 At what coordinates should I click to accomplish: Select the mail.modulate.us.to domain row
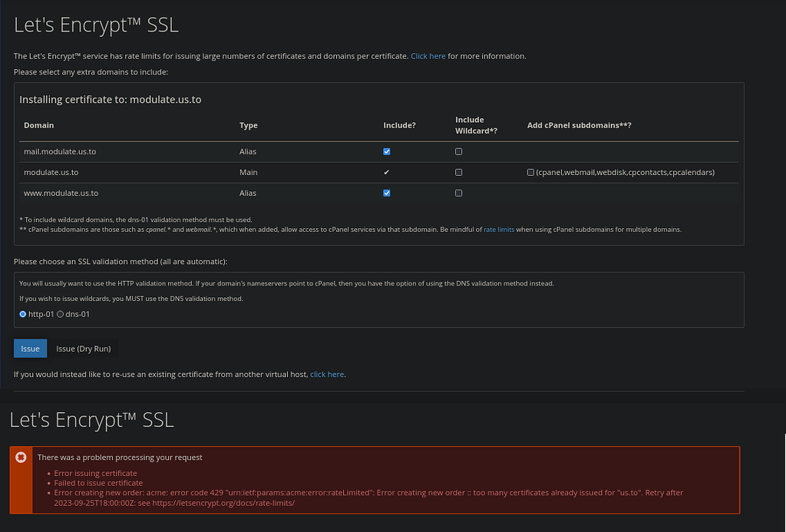[60, 151]
